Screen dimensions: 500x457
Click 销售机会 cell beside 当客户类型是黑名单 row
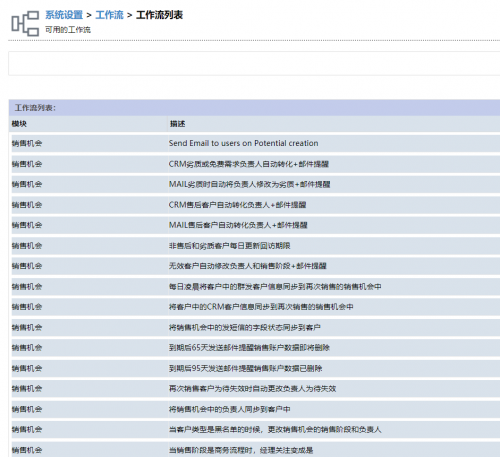pos(27,430)
